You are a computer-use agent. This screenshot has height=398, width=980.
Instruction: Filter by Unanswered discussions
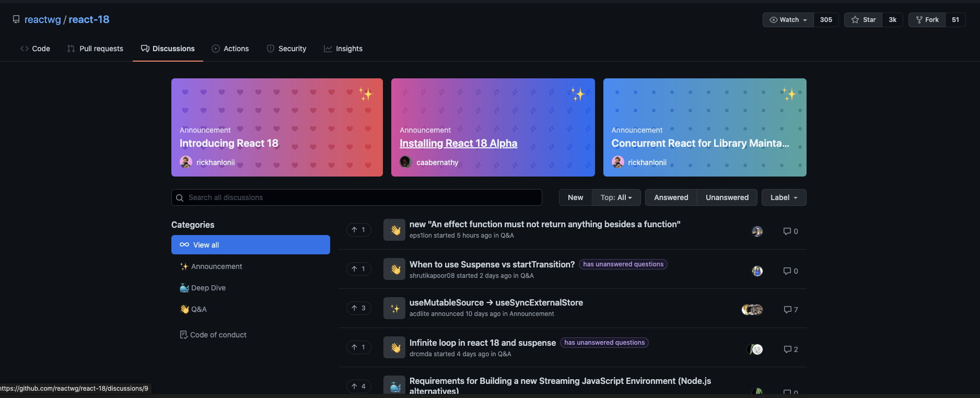(x=727, y=197)
